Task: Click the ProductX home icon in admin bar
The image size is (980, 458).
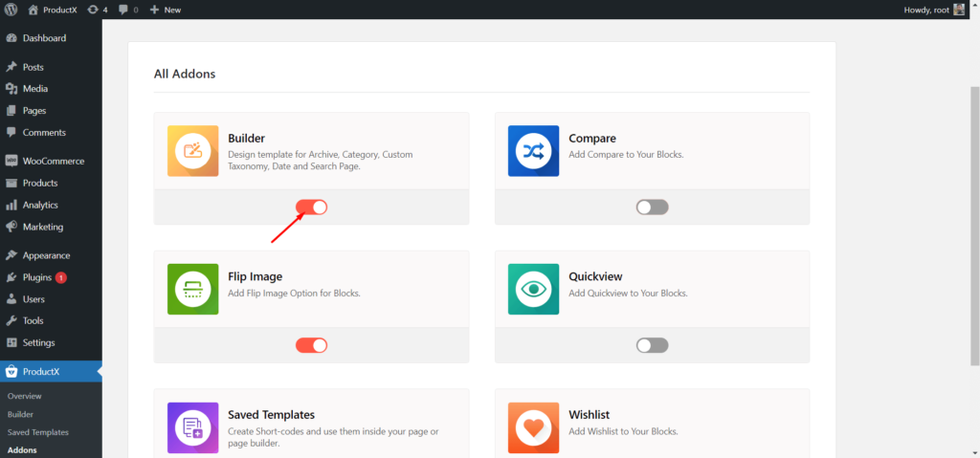Action: 33,10
